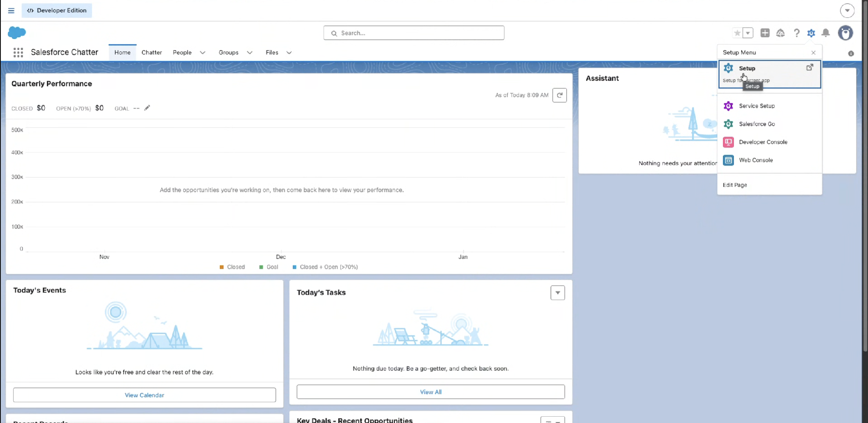The width and height of the screenshot is (868, 423).
Task: Click the favorites star icon
Action: pyautogui.click(x=737, y=33)
